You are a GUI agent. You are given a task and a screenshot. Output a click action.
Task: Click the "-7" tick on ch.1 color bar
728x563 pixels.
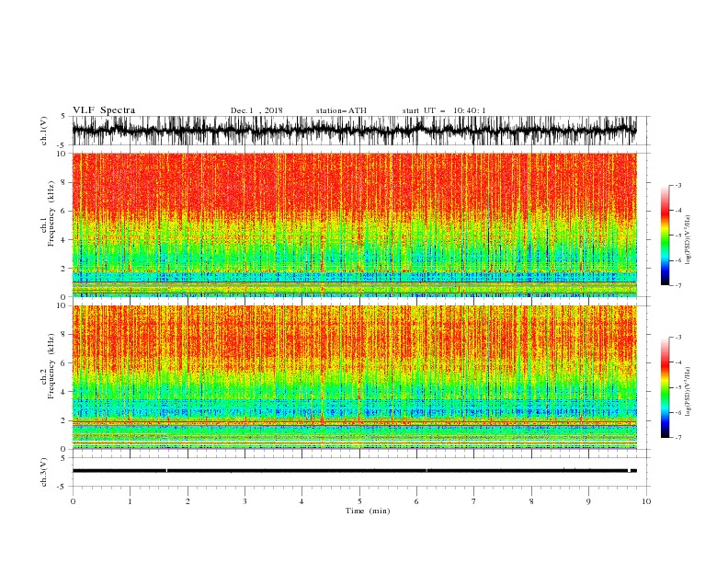(678, 285)
